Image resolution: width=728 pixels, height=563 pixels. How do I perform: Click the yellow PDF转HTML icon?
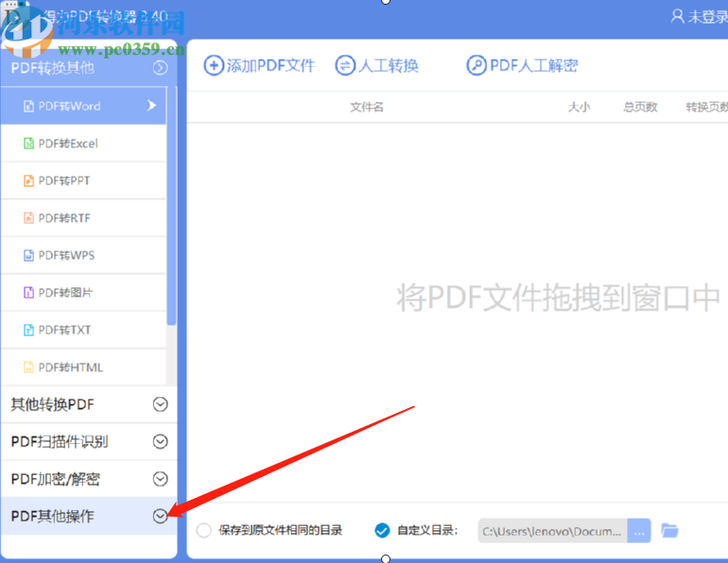28,367
